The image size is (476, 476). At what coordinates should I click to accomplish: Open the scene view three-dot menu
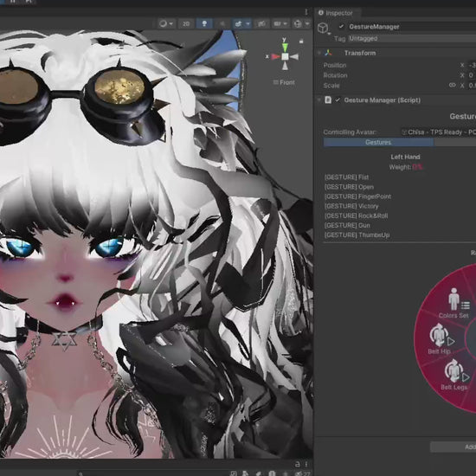[306, 12]
